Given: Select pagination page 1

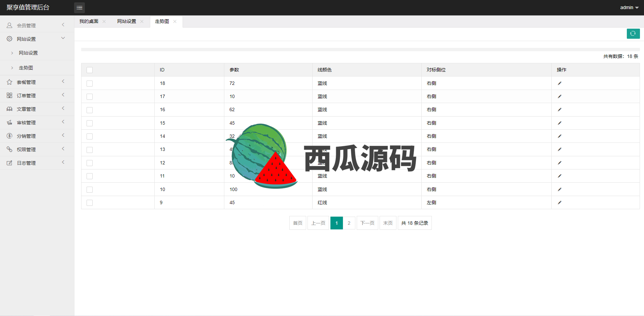Looking at the screenshot, I should pos(336,223).
